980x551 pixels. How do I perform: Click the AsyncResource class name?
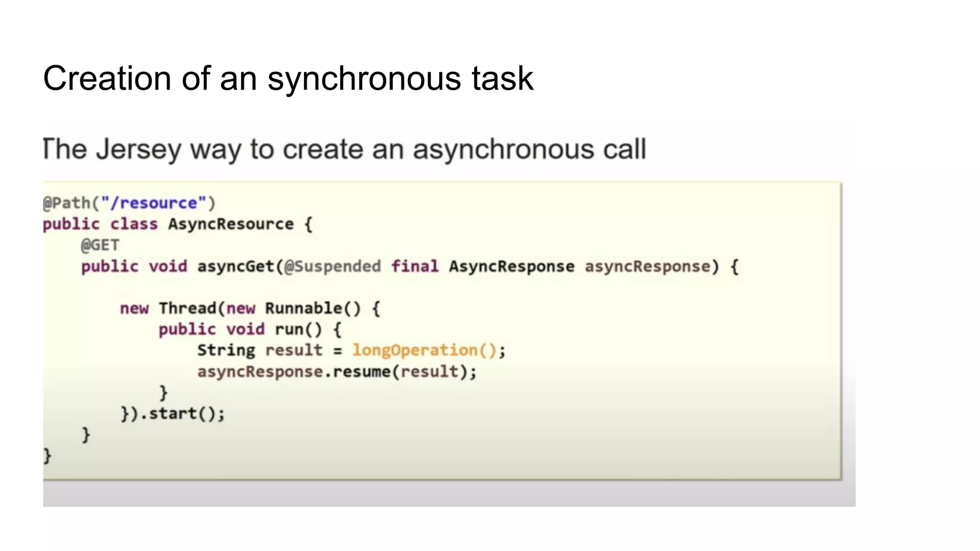tap(231, 224)
